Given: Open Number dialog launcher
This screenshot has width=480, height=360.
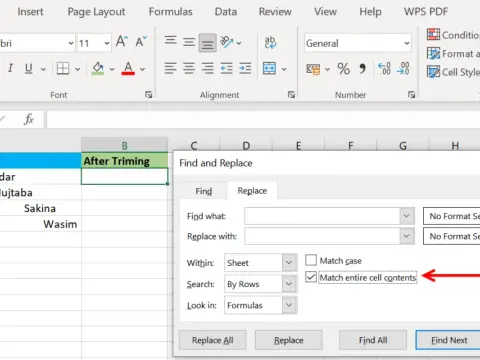Looking at the screenshot, I should click(x=411, y=95).
